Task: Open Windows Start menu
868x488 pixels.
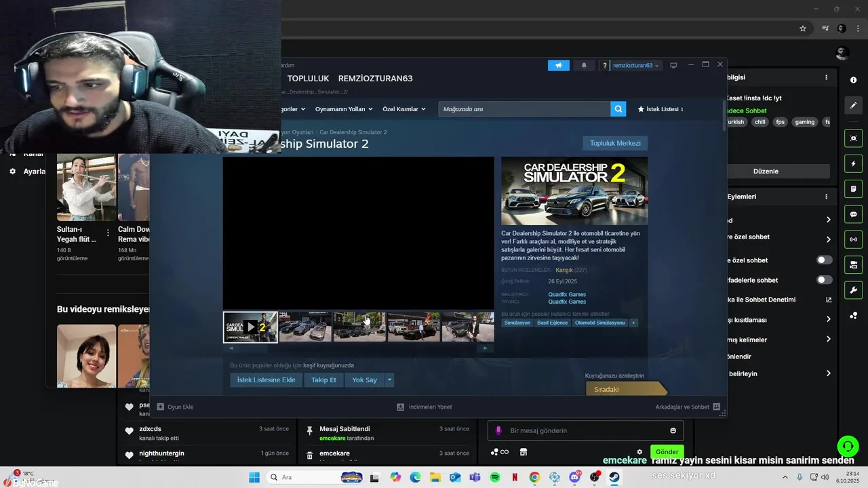Action: (x=254, y=477)
